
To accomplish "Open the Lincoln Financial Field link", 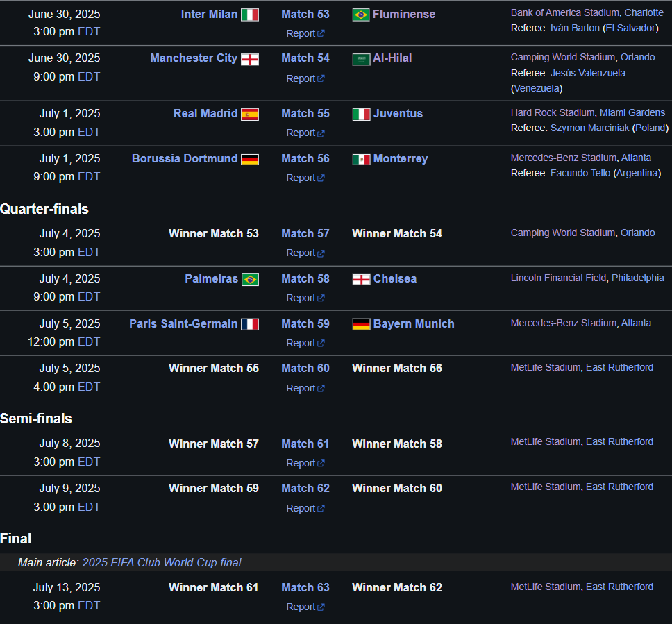I will [558, 278].
